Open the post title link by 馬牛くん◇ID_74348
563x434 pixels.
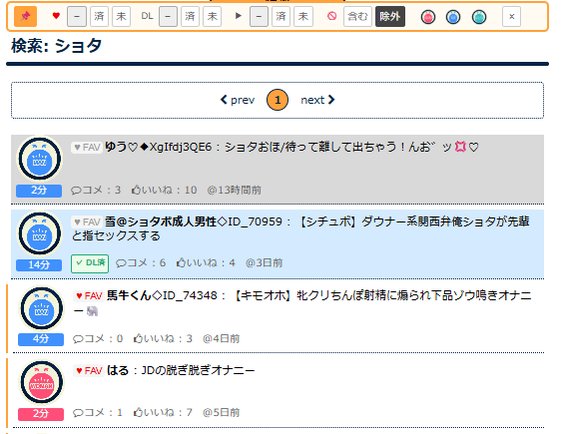(302, 303)
